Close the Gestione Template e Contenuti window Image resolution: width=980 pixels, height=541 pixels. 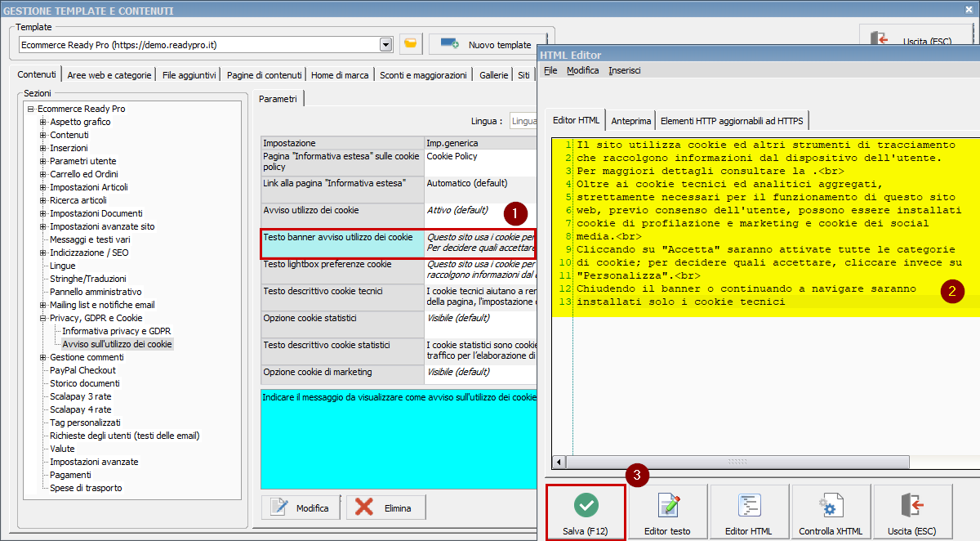pyautogui.click(x=969, y=10)
